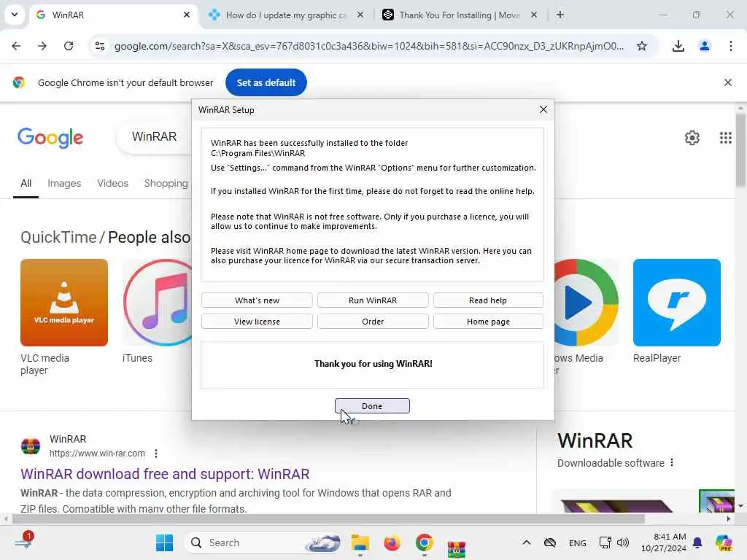View site information icon in address bar
This screenshot has height=560, width=747.
[x=99, y=46]
